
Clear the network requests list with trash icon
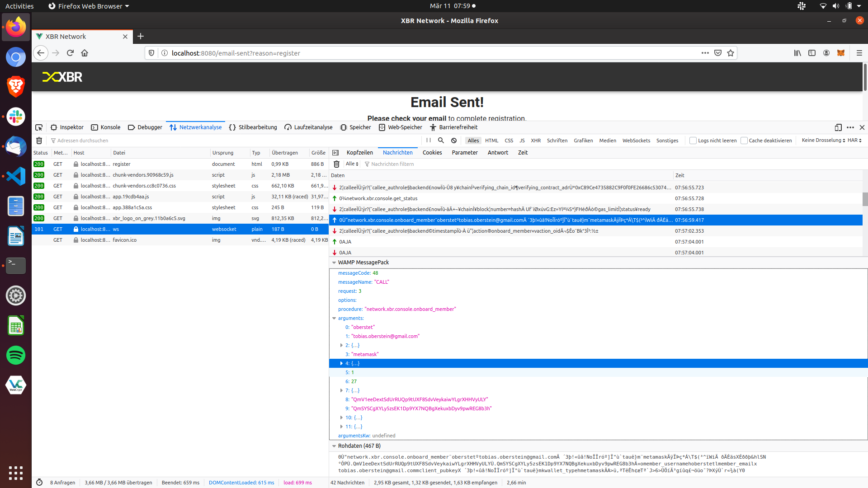point(39,141)
